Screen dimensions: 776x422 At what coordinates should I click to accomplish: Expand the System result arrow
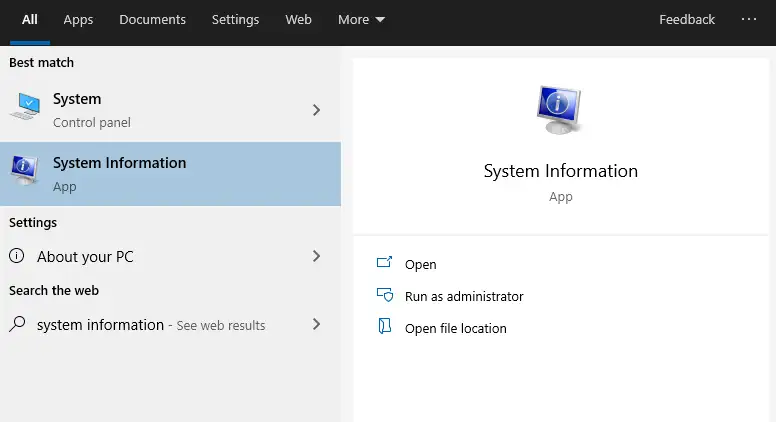tap(316, 110)
